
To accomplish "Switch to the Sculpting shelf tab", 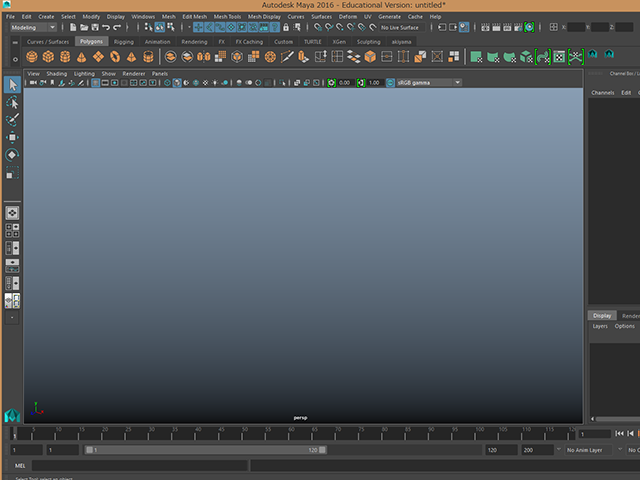I will (368, 42).
